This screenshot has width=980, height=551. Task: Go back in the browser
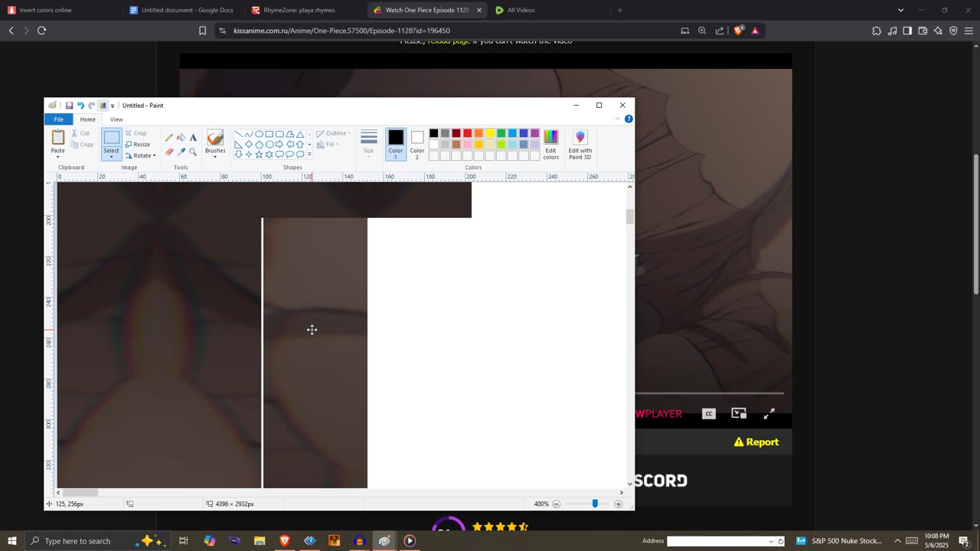click(11, 31)
